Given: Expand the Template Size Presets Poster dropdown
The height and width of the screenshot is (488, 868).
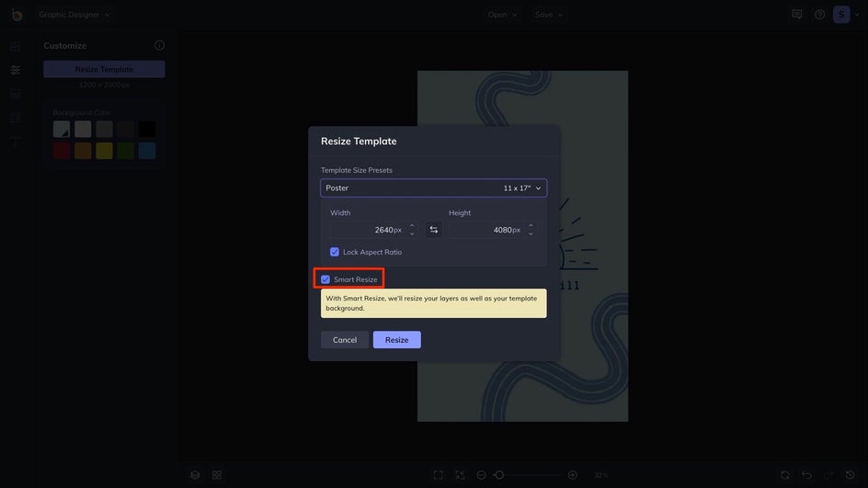Looking at the screenshot, I should 433,187.
